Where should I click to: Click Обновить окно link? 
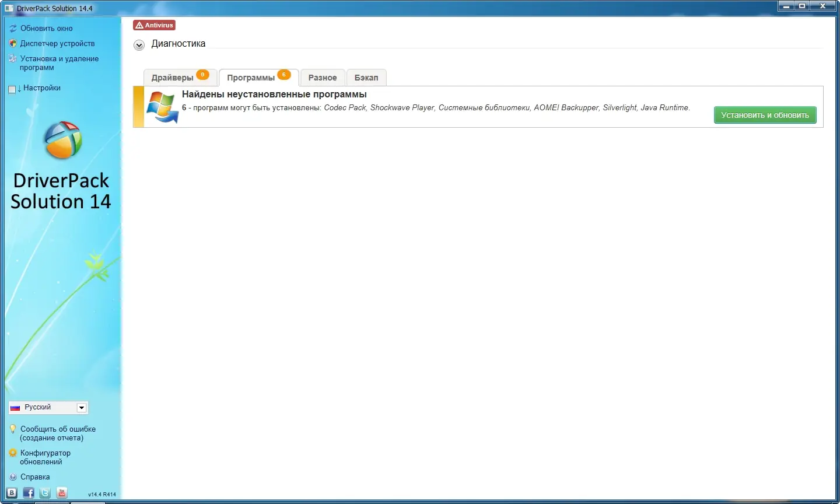pos(47,28)
